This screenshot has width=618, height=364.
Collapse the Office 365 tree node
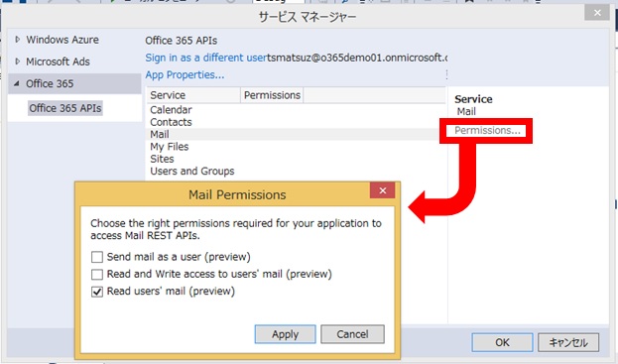tap(17, 83)
